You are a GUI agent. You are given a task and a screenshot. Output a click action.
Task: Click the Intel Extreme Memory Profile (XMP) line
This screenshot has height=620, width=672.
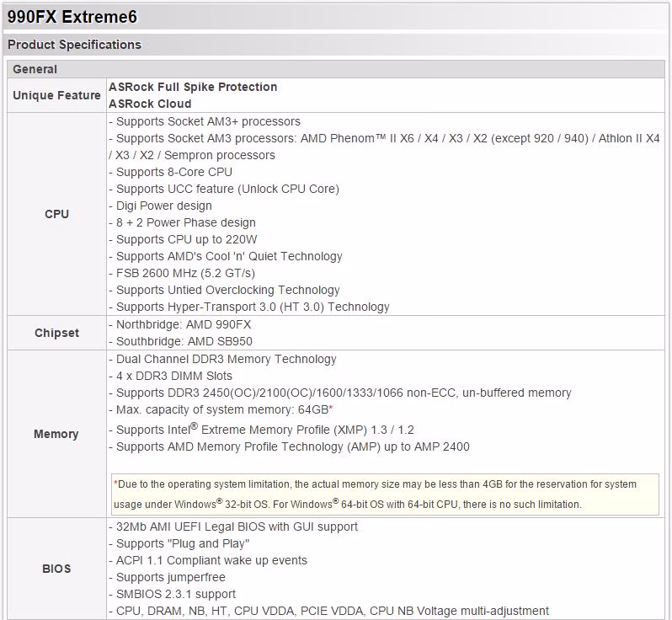pos(261,429)
